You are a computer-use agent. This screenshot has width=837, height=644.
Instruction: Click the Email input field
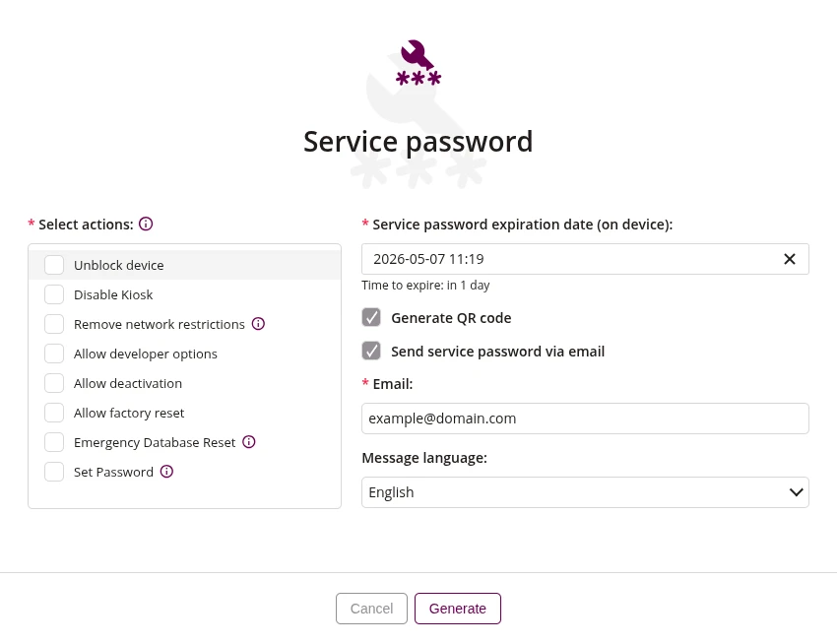[585, 419]
